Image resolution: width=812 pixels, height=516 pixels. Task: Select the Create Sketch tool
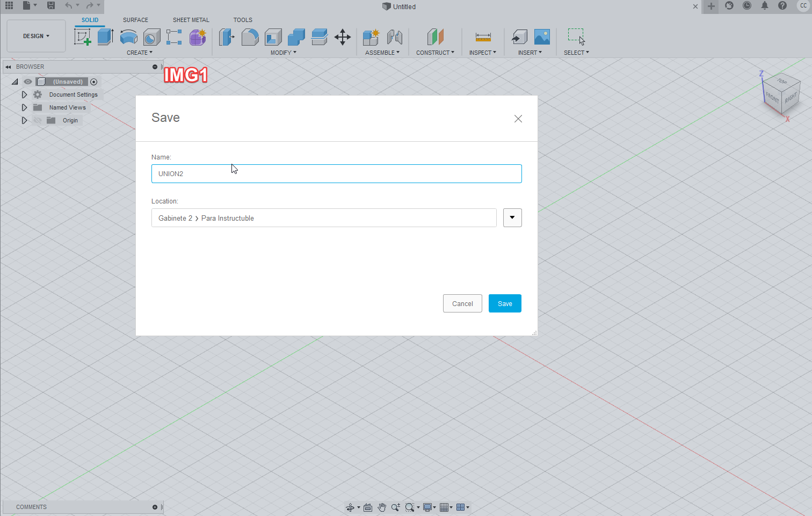click(x=82, y=37)
